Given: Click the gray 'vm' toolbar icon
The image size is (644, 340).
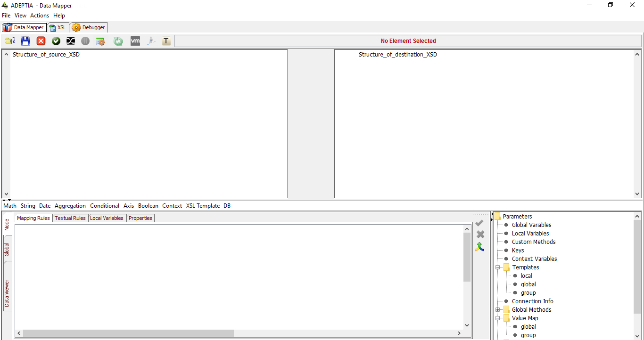Looking at the screenshot, I should [135, 41].
